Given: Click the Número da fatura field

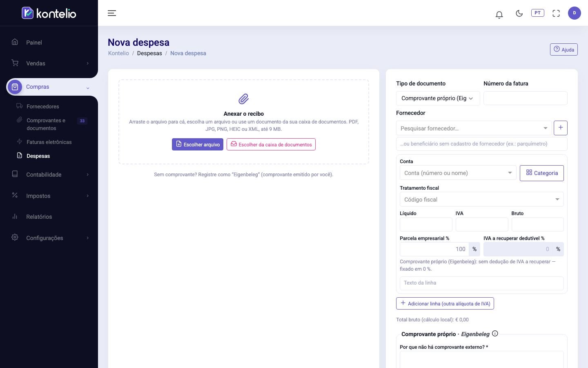Looking at the screenshot, I should [526, 98].
